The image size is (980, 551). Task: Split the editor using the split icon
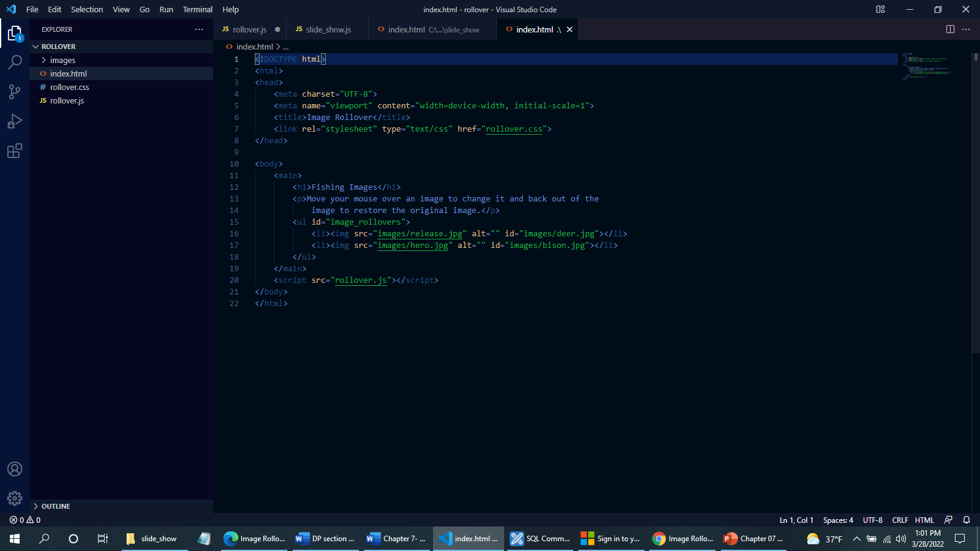950,29
